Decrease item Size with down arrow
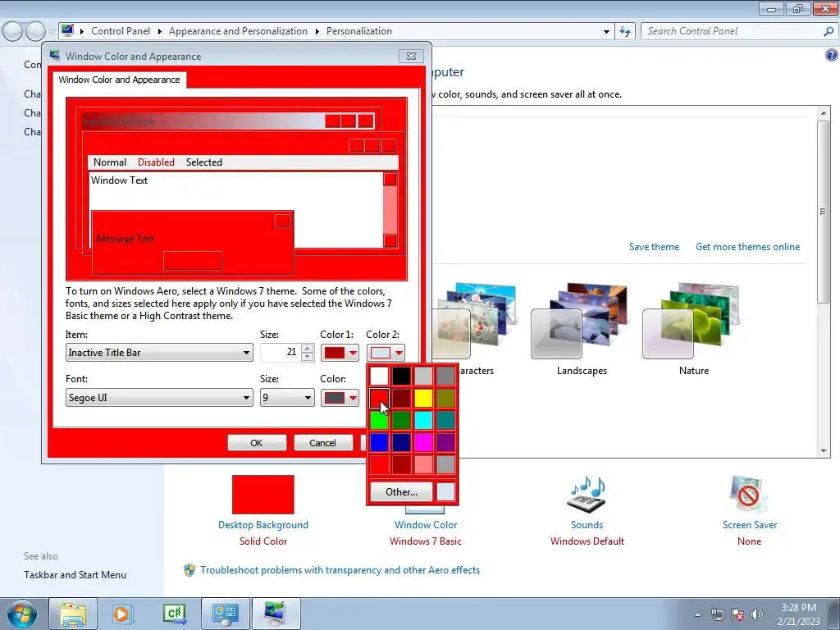The image size is (840, 630). pos(308,357)
